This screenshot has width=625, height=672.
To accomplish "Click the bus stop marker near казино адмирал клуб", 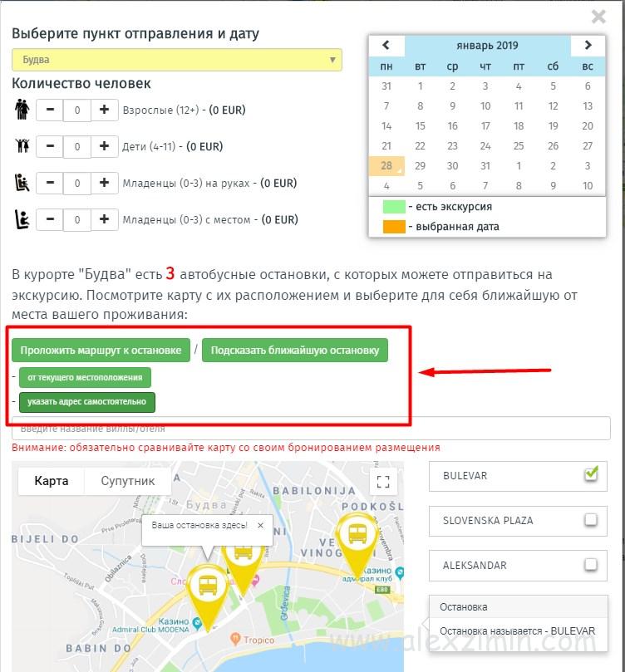I will 357,545.
